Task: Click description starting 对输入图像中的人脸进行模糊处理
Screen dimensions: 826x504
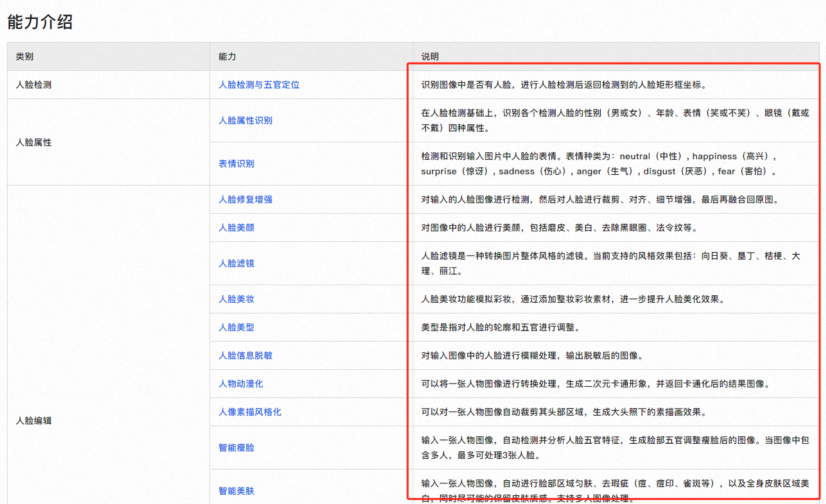Action: (x=532, y=355)
